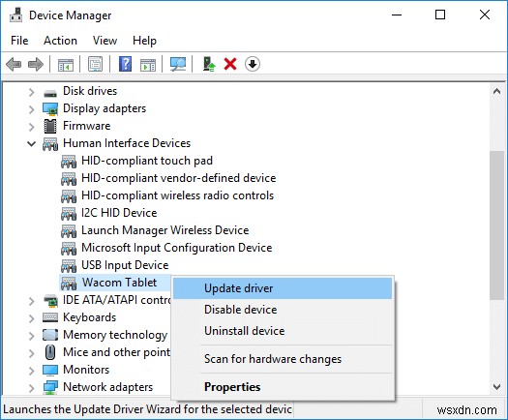The width and height of the screenshot is (508, 420).
Task: Choose Uninstall device from context menu
Action: (283, 331)
